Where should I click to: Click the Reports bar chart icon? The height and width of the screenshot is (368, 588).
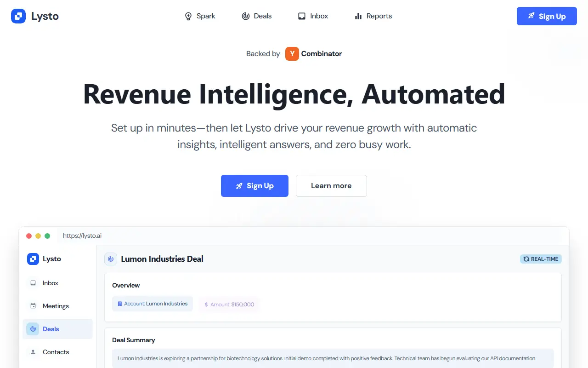pyautogui.click(x=358, y=16)
